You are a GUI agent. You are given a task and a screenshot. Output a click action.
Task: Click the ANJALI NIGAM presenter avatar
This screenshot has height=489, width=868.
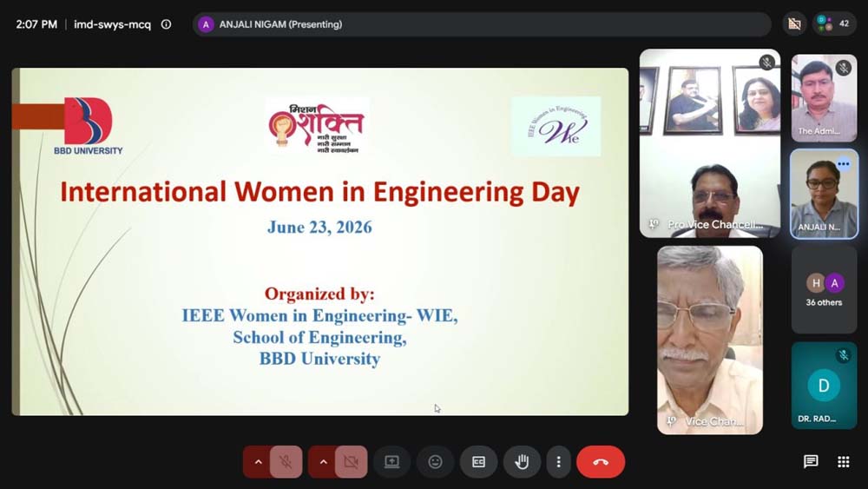206,24
